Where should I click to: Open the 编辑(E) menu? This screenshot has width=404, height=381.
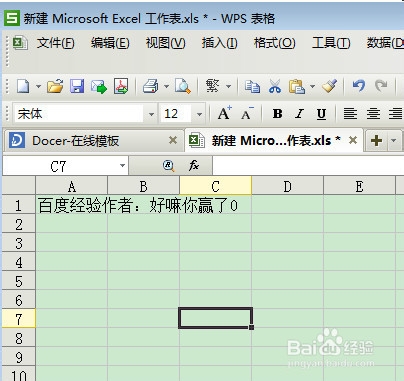(110, 43)
